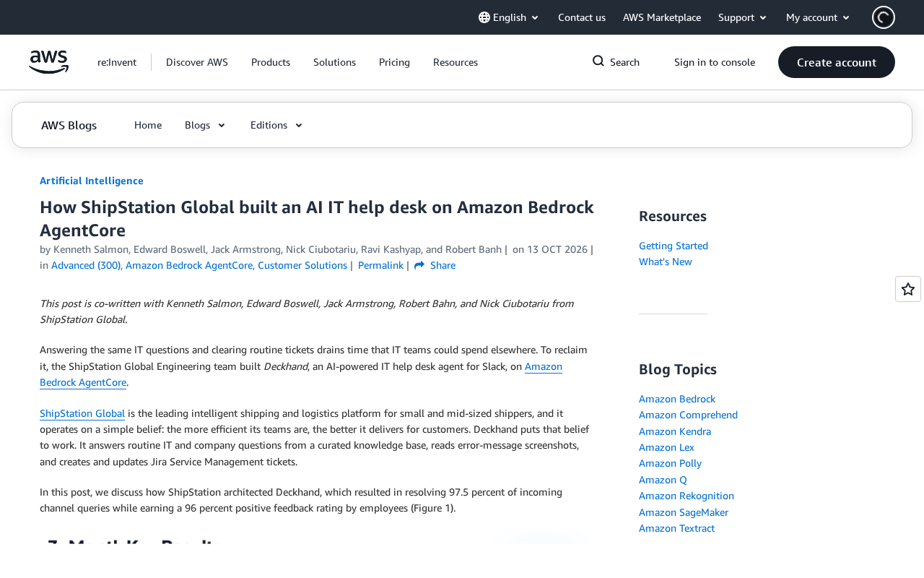
Task: Open the English language dropdown
Action: (x=509, y=17)
